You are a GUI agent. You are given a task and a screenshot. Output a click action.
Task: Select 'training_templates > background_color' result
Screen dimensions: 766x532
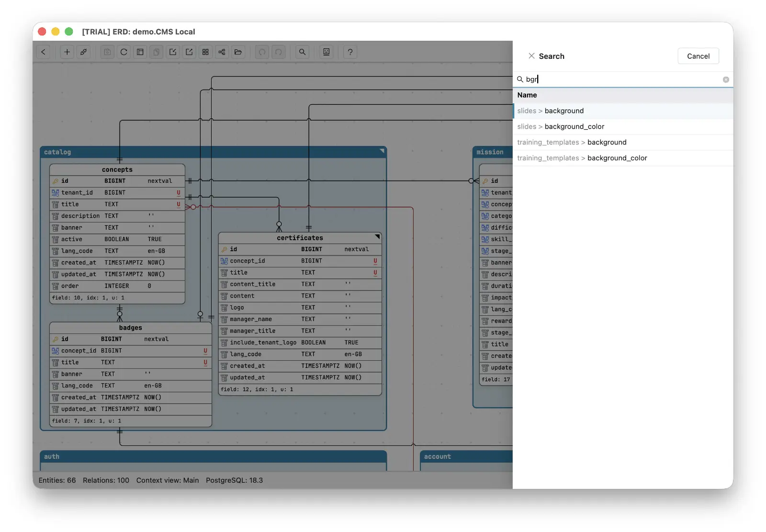point(623,158)
